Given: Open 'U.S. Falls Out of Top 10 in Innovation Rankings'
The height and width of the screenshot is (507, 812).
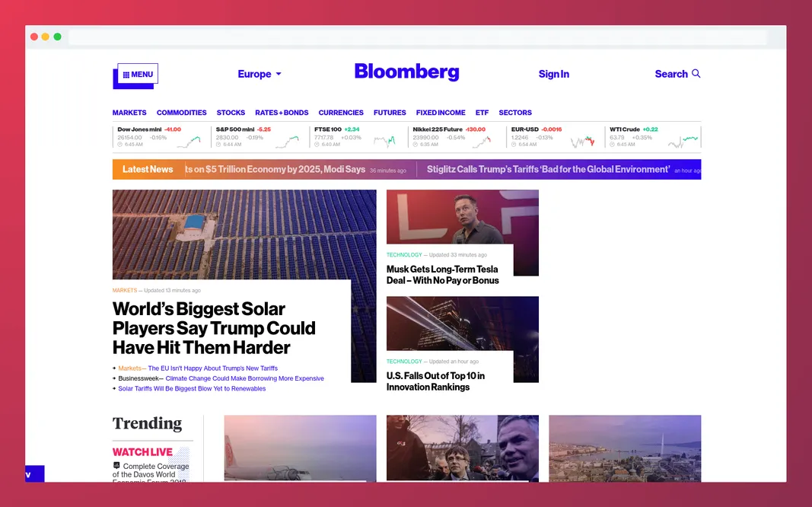Looking at the screenshot, I should click(x=435, y=381).
